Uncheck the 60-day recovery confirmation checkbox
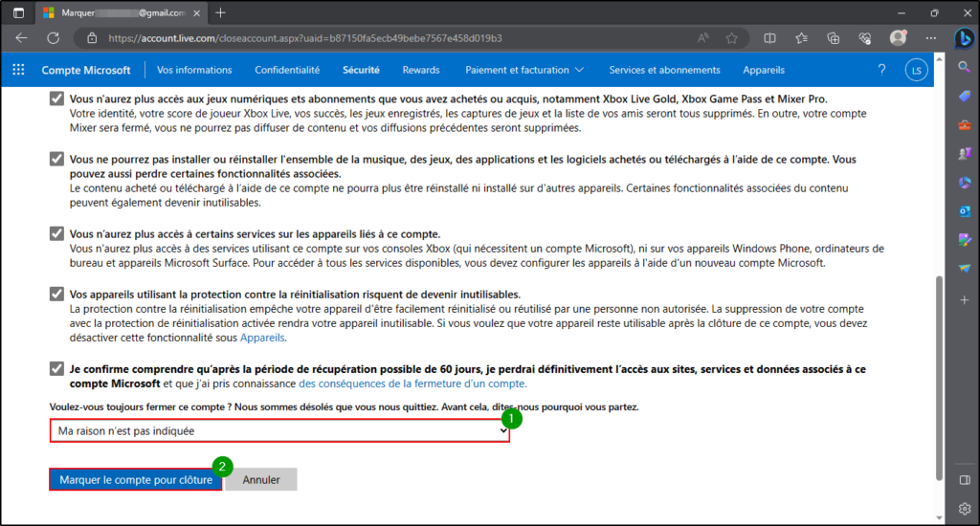Image resolution: width=980 pixels, height=526 pixels. pos(56,368)
